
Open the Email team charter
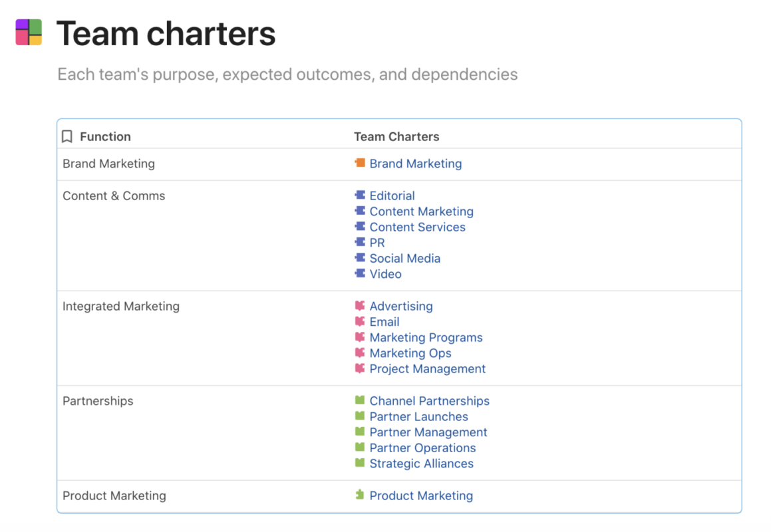pyautogui.click(x=385, y=322)
